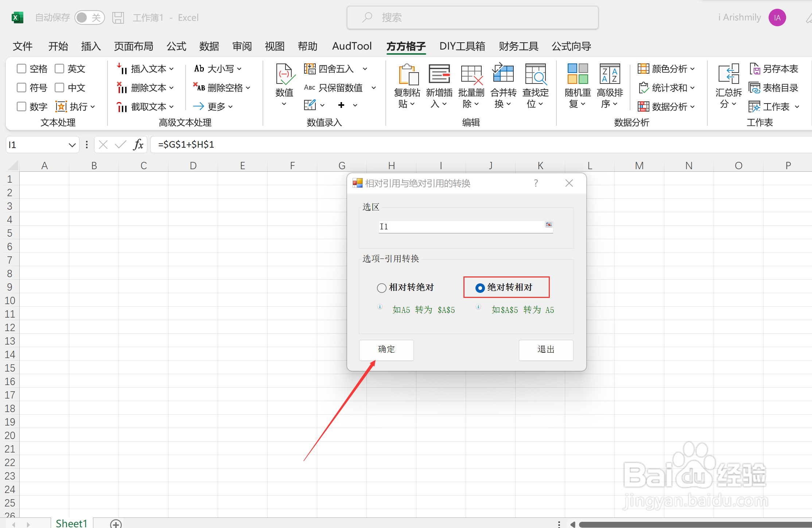The width and height of the screenshot is (812, 528).
Task: Tick the 中文 checkbox
Action: click(x=59, y=88)
